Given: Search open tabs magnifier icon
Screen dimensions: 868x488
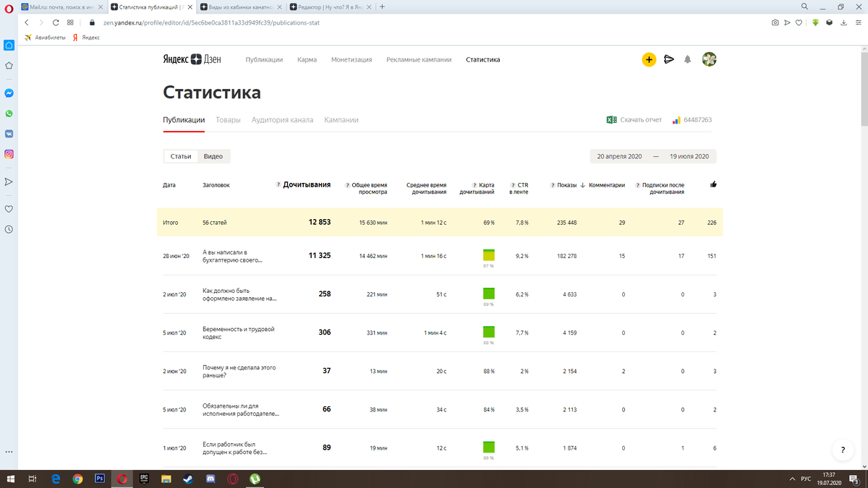Looking at the screenshot, I should [804, 7].
